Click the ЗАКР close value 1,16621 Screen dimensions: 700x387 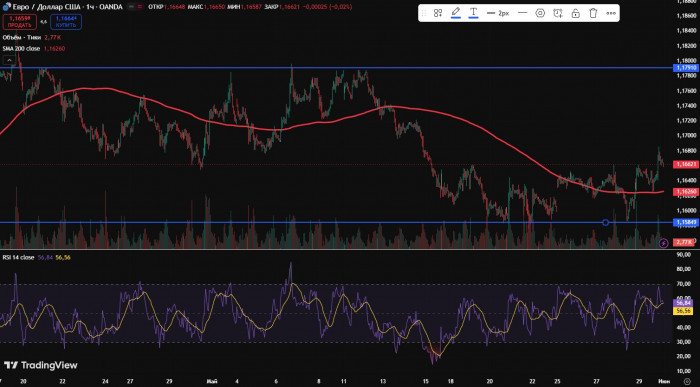click(x=289, y=7)
